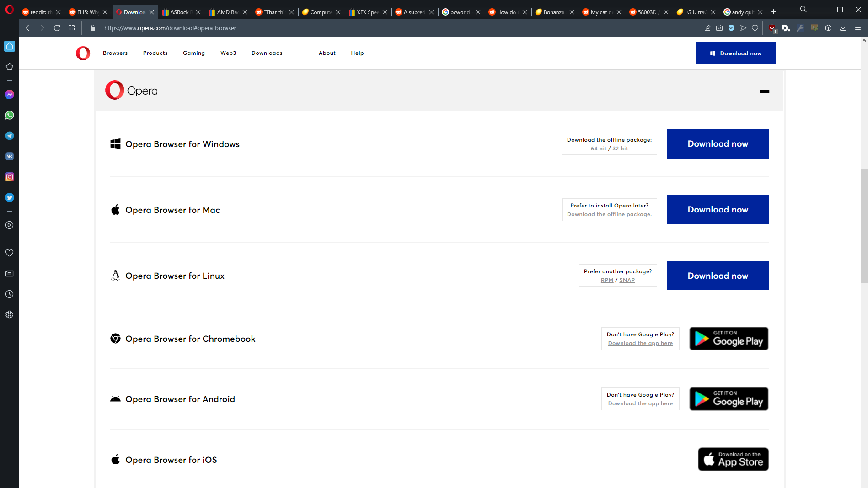Image resolution: width=868 pixels, height=488 pixels.
Task: Open Easy Setup menu icon
Action: tap(858, 28)
